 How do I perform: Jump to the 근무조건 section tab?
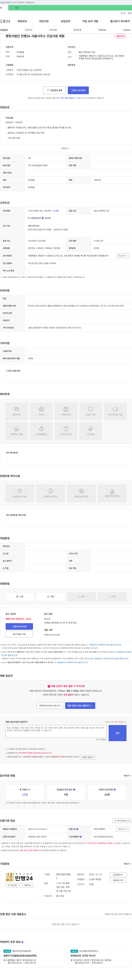(x=28, y=30)
